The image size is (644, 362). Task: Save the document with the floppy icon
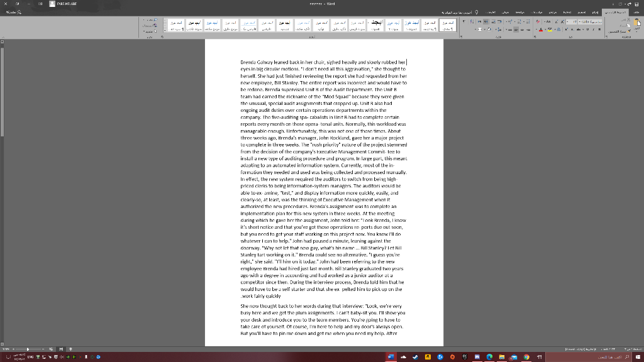pos(636,4)
